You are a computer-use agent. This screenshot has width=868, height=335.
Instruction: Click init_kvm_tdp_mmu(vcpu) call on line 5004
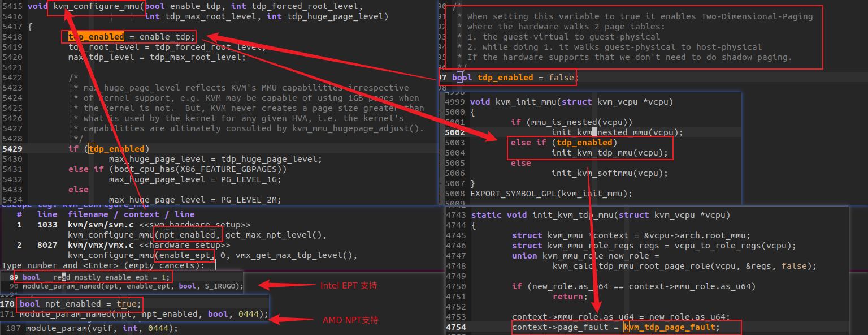[610, 153]
